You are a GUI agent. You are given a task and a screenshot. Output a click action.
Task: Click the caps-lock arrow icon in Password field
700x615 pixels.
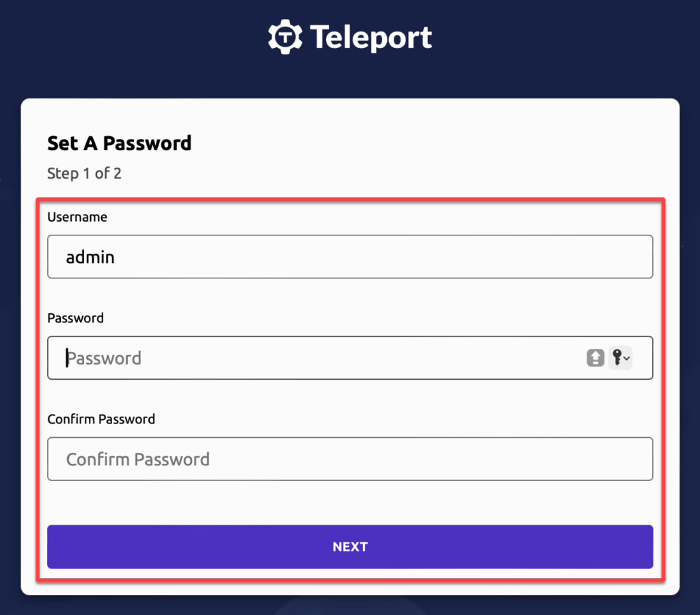595,357
